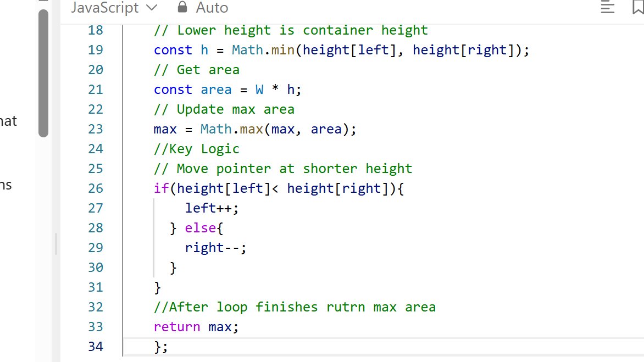Click the format code icon
The height and width of the screenshot is (362, 644).
pyautogui.click(x=607, y=7)
